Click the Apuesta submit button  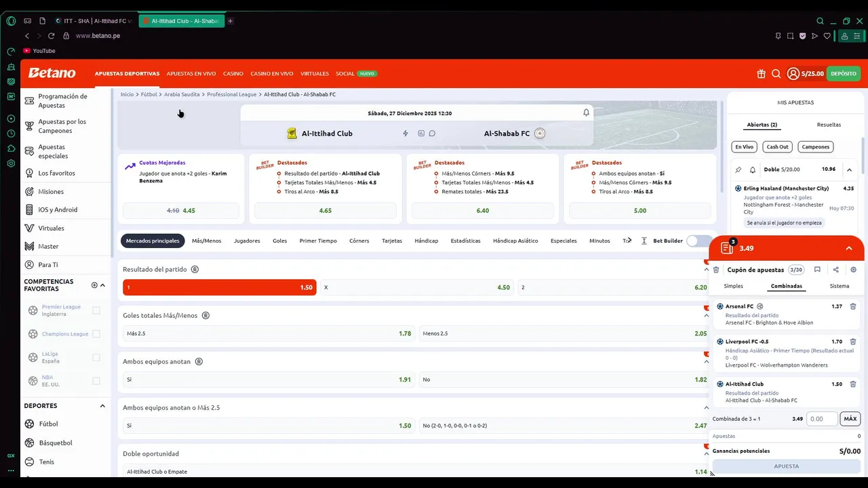[787, 466]
